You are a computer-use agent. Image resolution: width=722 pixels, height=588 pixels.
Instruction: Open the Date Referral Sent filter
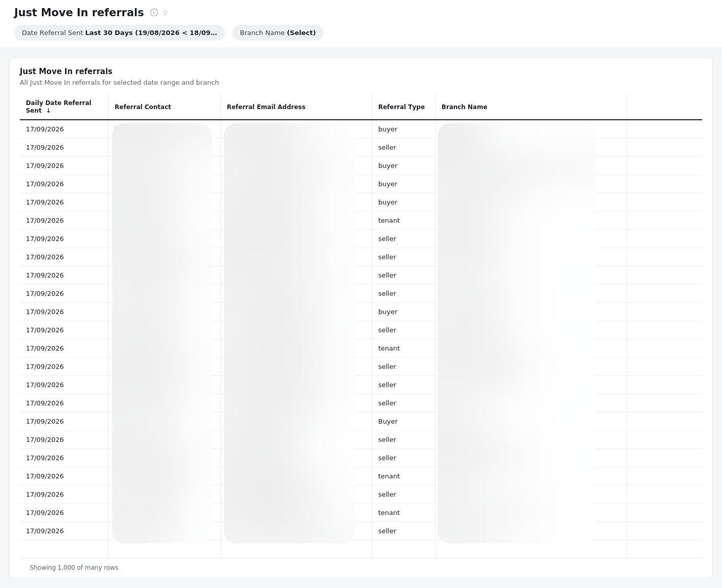(x=119, y=32)
